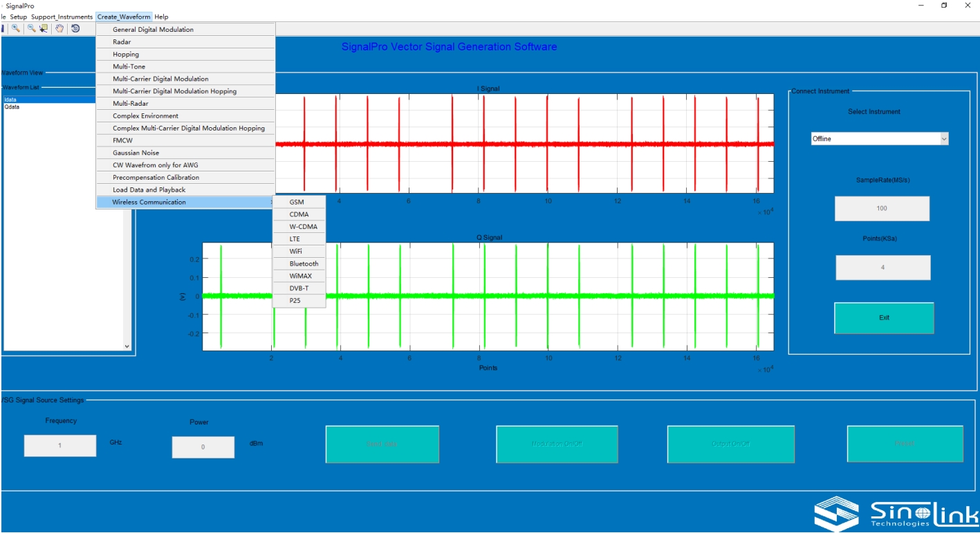The image size is (980, 533).
Task: Open the Help menu
Action: coord(161,17)
